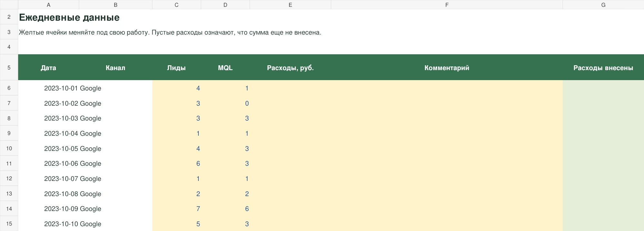The image size is (644, 231).
Task: Select column A header
Action: click(x=48, y=5)
